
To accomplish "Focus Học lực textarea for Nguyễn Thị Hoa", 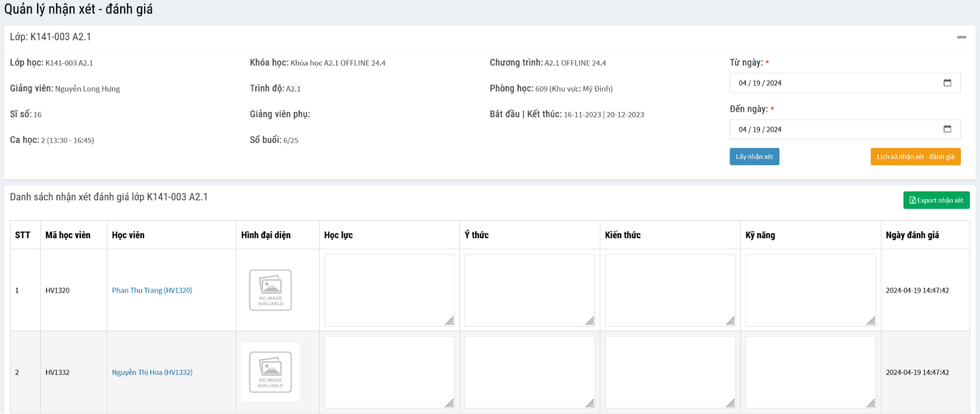I will [389, 372].
